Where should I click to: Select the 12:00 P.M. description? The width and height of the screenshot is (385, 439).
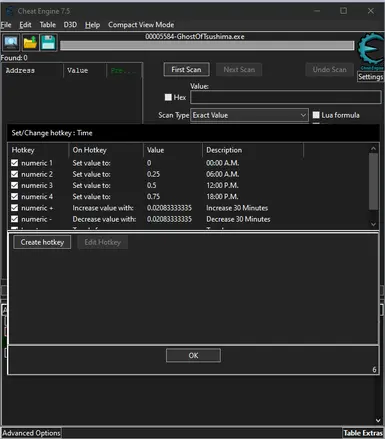coord(222,185)
